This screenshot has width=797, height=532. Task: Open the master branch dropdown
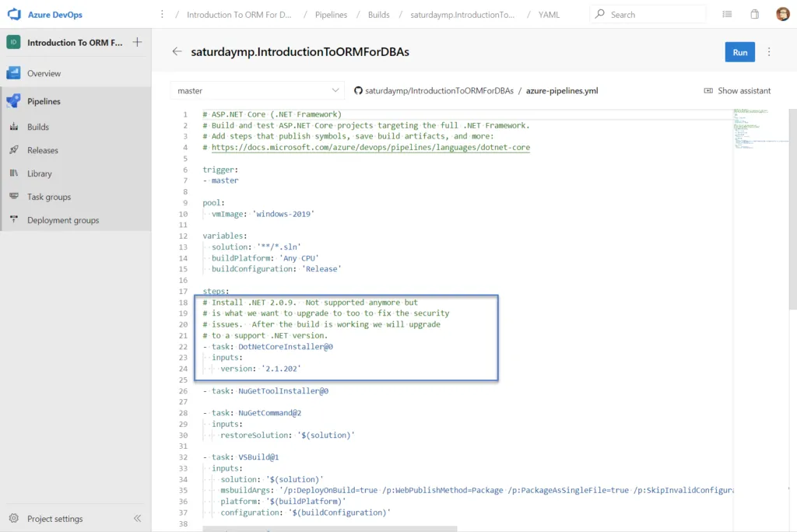tap(258, 90)
